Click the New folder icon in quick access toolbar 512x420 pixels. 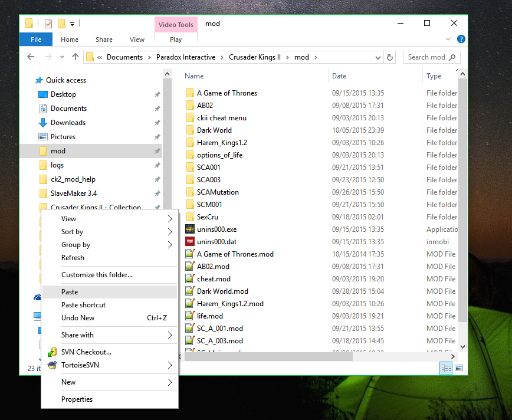coord(61,24)
